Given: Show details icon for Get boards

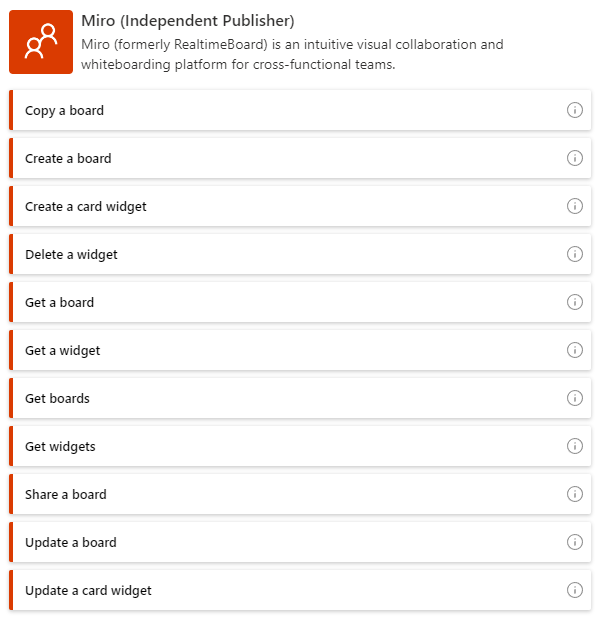Looking at the screenshot, I should [x=574, y=398].
